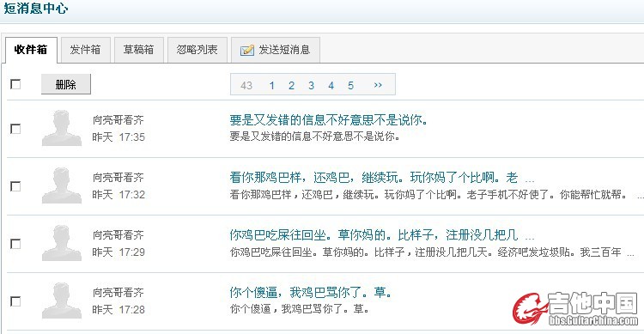Check the box for the 17:32 message
644x334 pixels.
coord(15,186)
